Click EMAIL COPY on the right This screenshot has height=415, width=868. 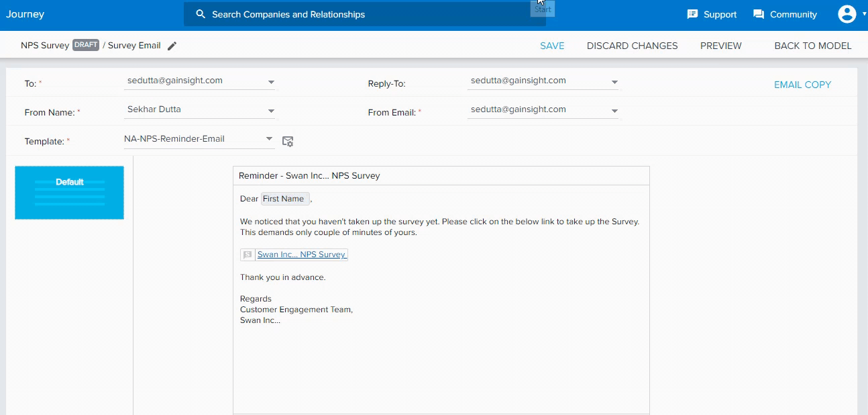pos(802,85)
